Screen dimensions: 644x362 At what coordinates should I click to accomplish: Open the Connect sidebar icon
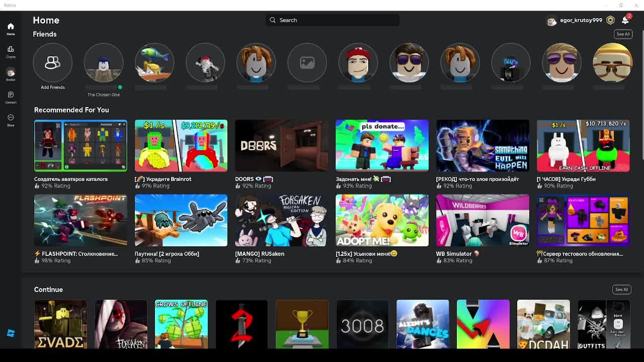tap(11, 97)
